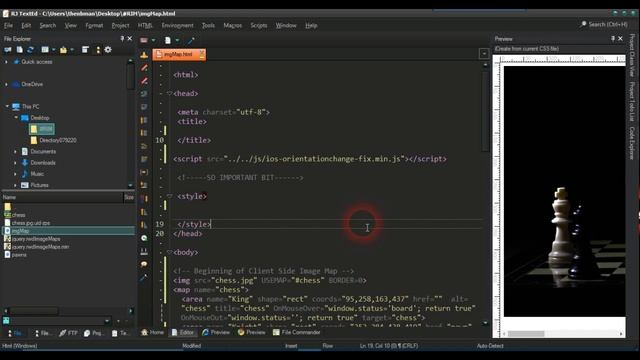Open dropdown arrow next to new document icon
Image resolution: width=640 pixels, height=360 pixels.
click(x=178, y=40)
